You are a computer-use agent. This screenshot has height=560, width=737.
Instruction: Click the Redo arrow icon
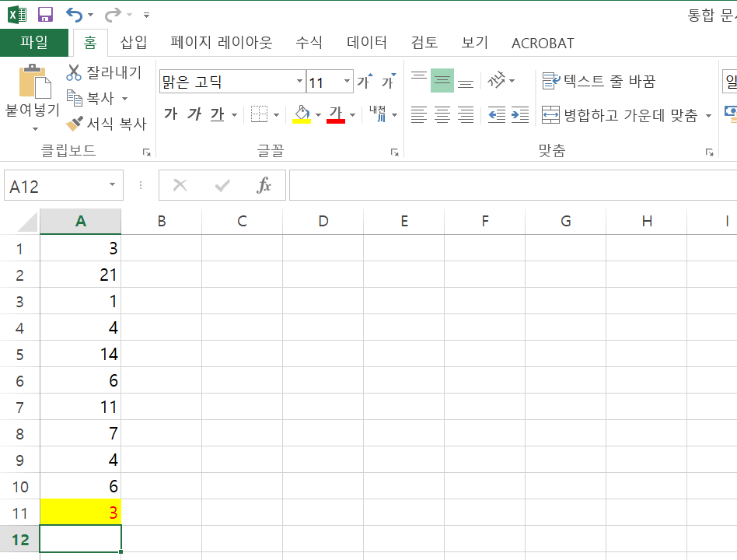click(113, 15)
